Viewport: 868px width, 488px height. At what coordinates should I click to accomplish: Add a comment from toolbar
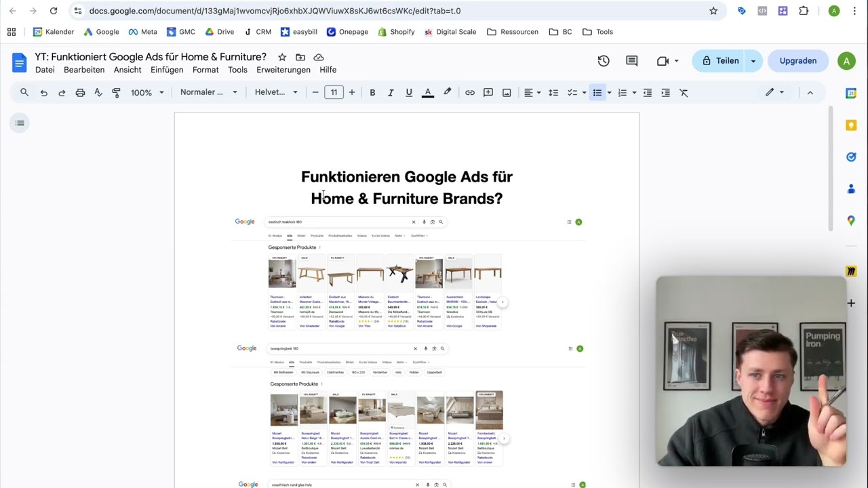(x=488, y=92)
